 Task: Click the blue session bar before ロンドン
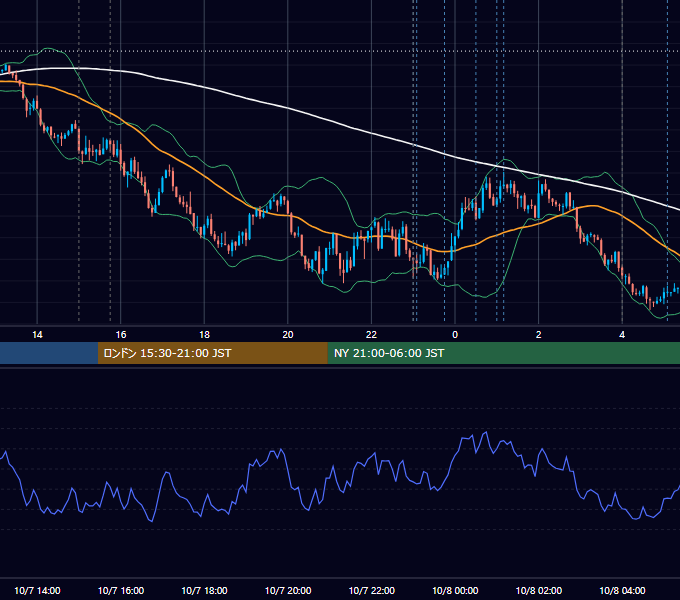[x=49, y=353]
